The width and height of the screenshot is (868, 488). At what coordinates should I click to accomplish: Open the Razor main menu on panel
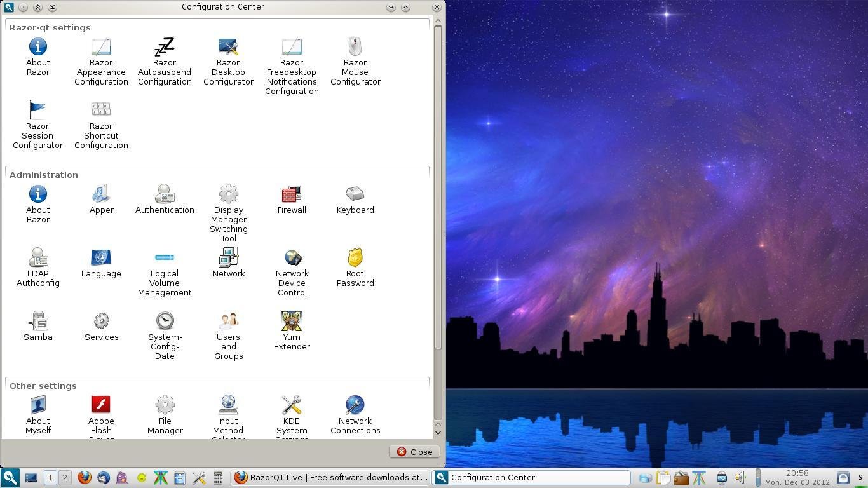10,478
